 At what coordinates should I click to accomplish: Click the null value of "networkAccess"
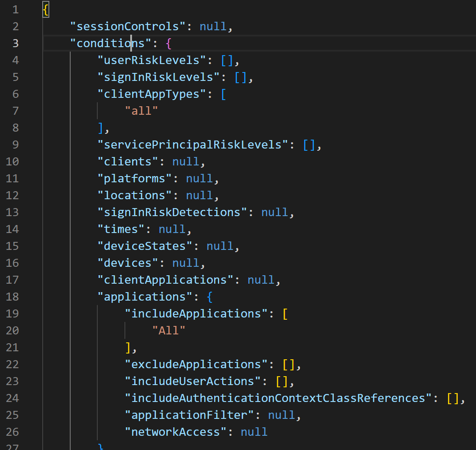[x=254, y=432]
